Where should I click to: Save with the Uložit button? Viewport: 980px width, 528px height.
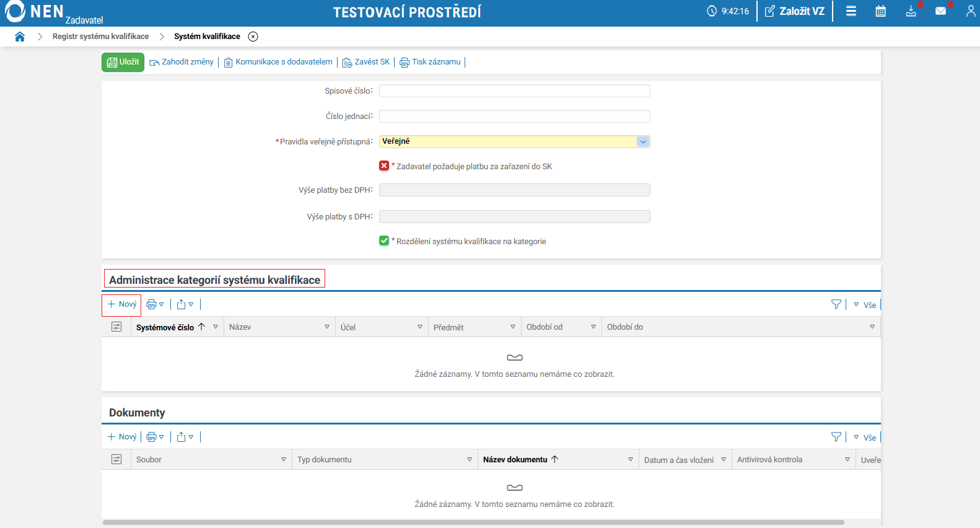(x=123, y=62)
